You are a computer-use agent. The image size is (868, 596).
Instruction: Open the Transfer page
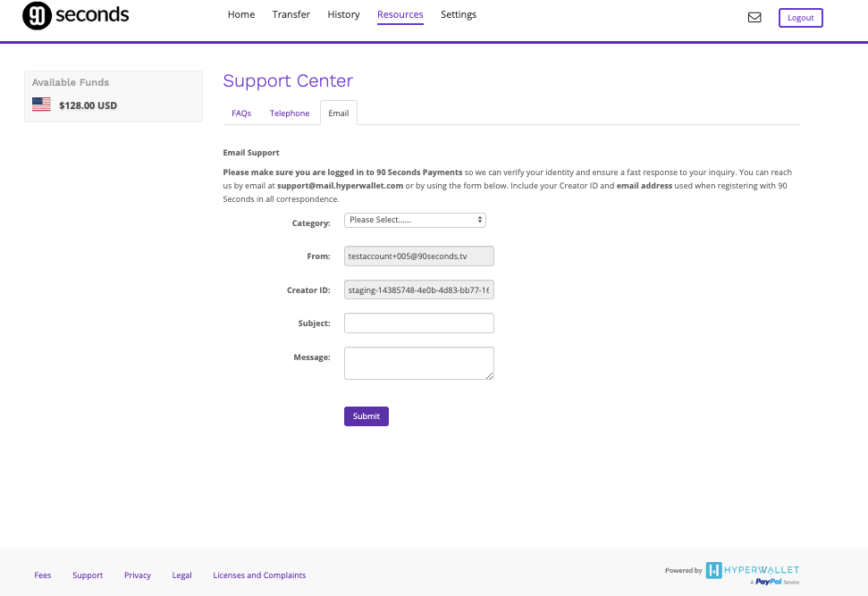291,15
